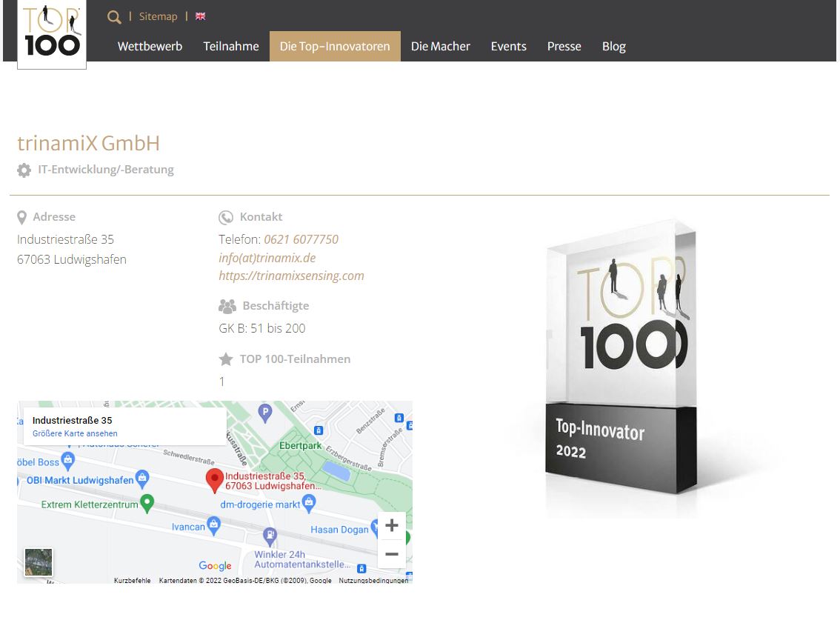840x623 pixels.
Task: Click the Ivancan shop marker on map
Action: pyautogui.click(x=214, y=526)
